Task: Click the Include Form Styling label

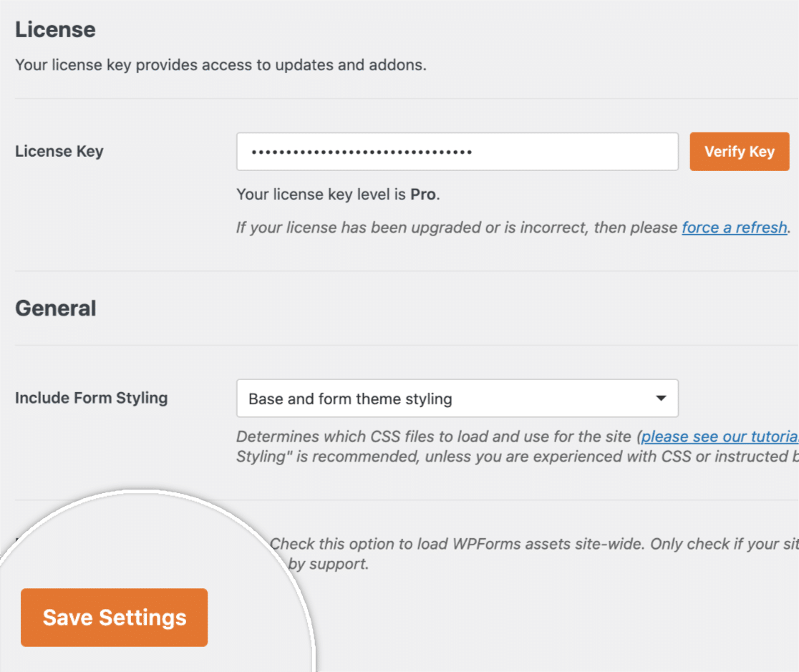Action: point(91,398)
